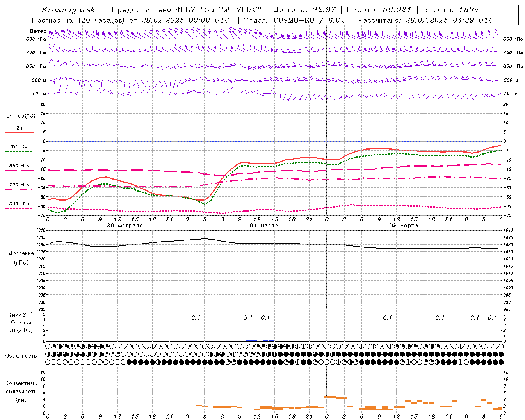
Task: Select the Широта: 56.021 header field
Action: tap(379, 10)
